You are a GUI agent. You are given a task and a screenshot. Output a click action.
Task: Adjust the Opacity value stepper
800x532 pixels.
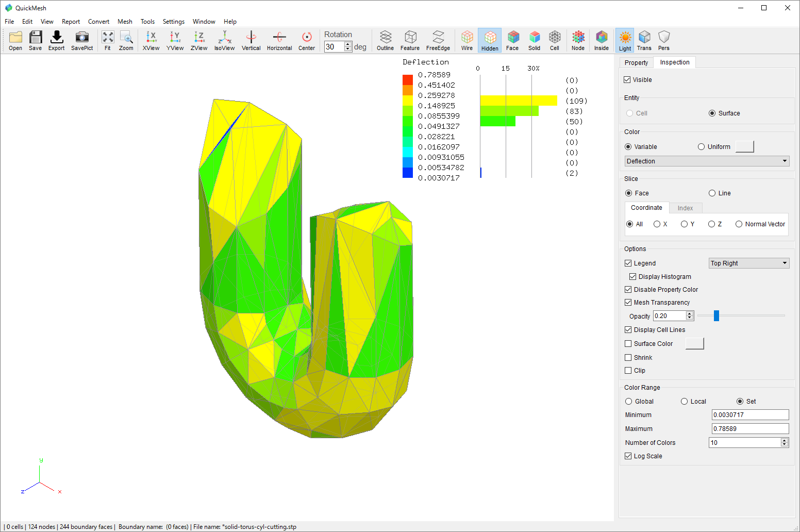tap(690, 316)
